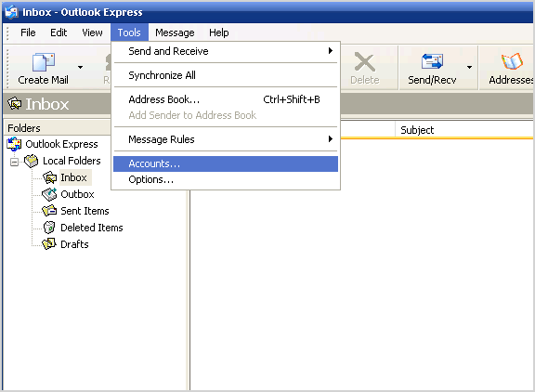Click the Send/Recv button label
Viewport: 535px width, 392px height.
tap(432, 80)
